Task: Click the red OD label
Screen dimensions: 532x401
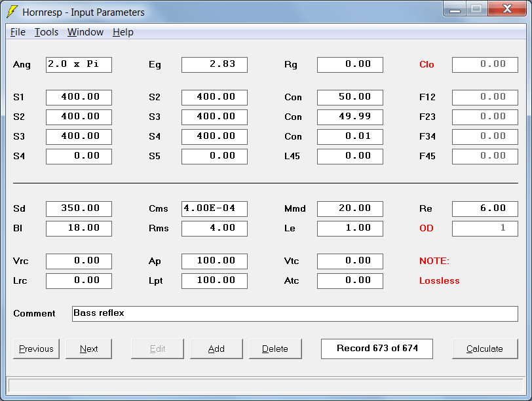Action: point(427,228)
